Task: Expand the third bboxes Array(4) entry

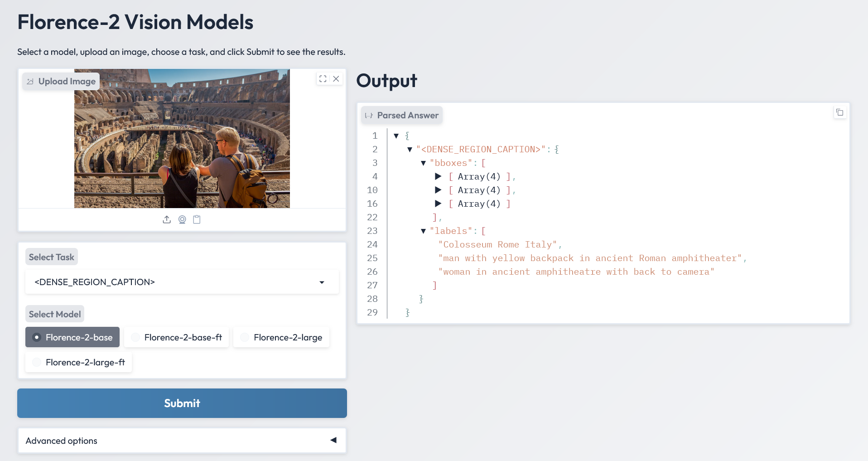Action: (x=438, y=204)
